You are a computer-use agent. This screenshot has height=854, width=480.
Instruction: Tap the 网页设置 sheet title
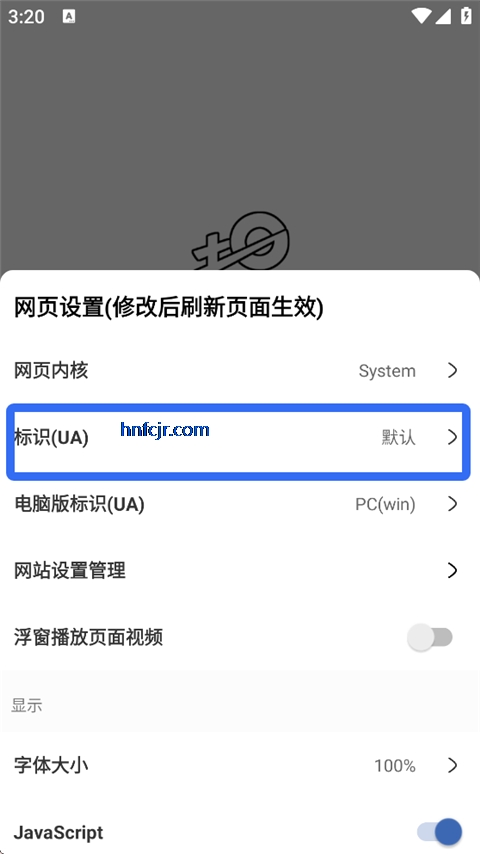(x=168, y=308)
